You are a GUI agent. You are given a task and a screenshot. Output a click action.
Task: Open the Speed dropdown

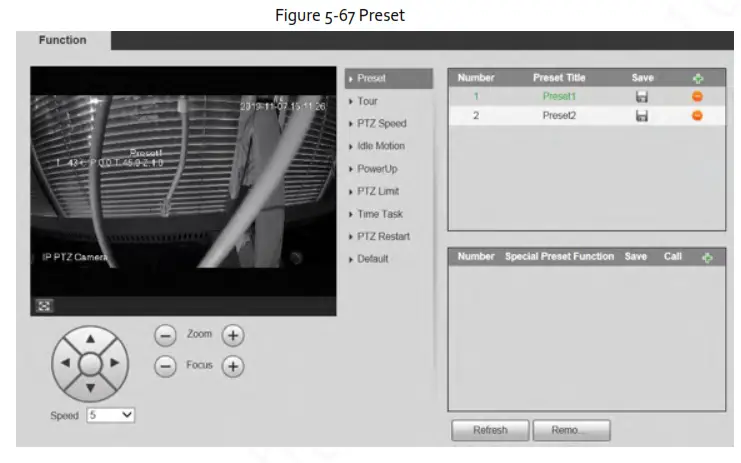point(111,415)
